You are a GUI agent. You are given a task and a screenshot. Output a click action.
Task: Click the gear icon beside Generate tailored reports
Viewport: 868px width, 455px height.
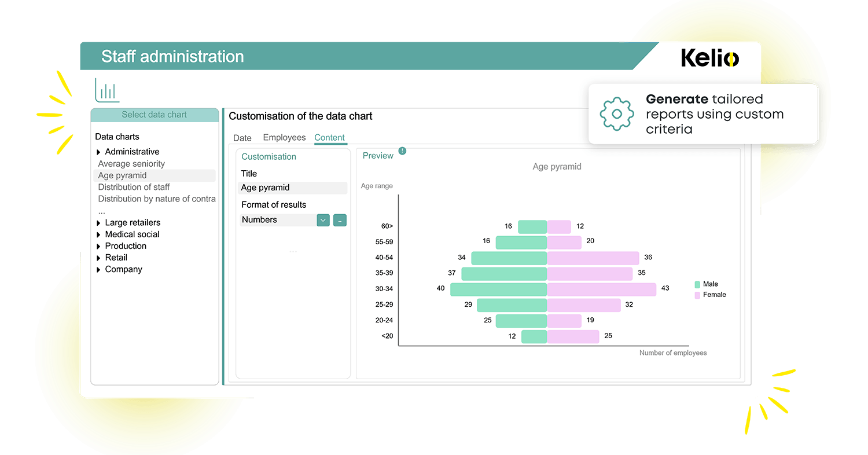[x=617, y=113]
